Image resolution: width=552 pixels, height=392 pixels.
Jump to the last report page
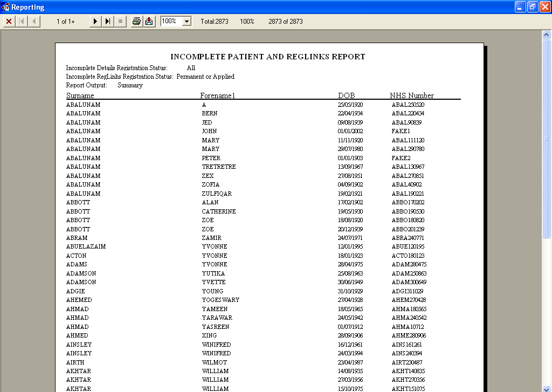pos(108,22)
